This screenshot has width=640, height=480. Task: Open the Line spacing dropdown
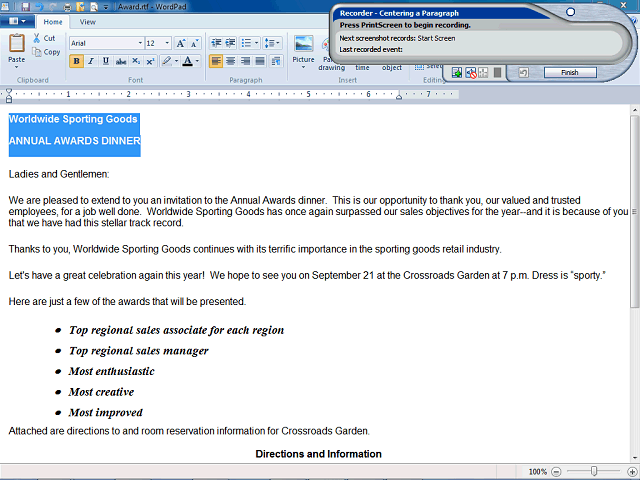(x=272, y=43)
